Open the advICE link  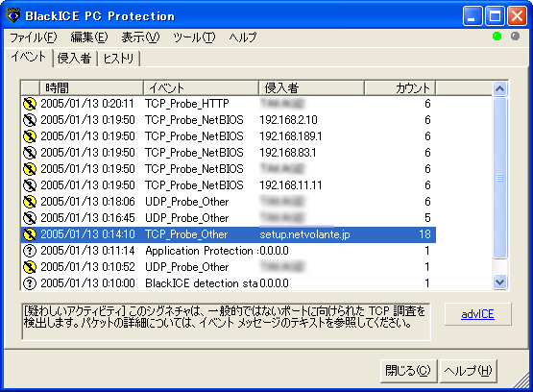pyautogui.click(x=477, y=314)
